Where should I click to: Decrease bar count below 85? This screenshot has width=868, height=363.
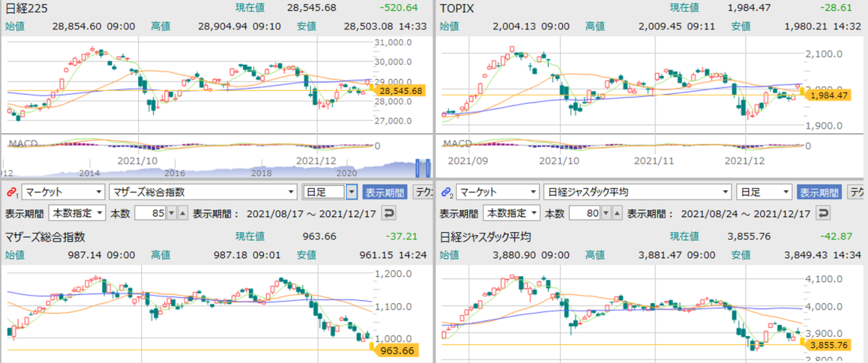pyautogui.click(x=171, y=214)
